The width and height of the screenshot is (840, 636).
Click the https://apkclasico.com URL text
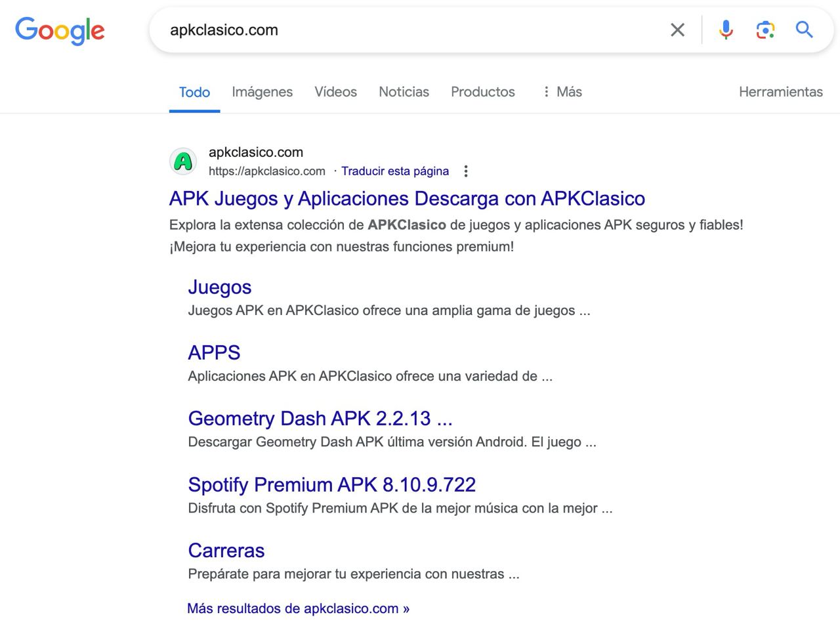pyautogui.click(x=267, y=171)
